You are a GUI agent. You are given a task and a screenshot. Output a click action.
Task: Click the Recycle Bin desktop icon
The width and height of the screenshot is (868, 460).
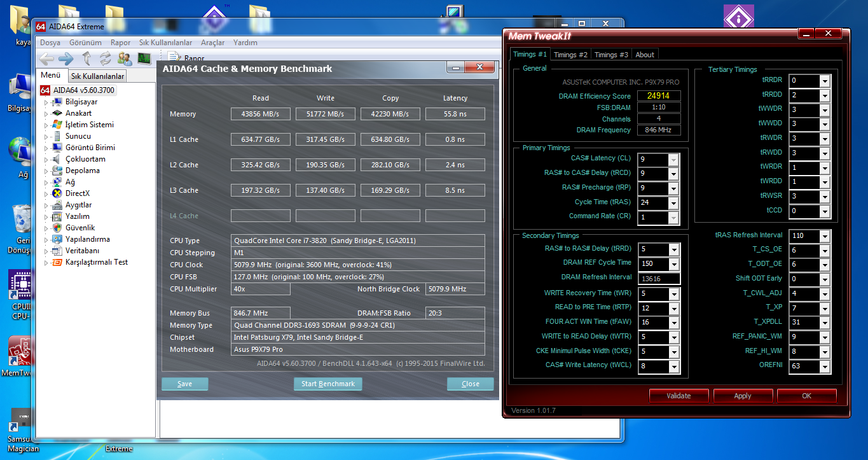tap(22, 219)
